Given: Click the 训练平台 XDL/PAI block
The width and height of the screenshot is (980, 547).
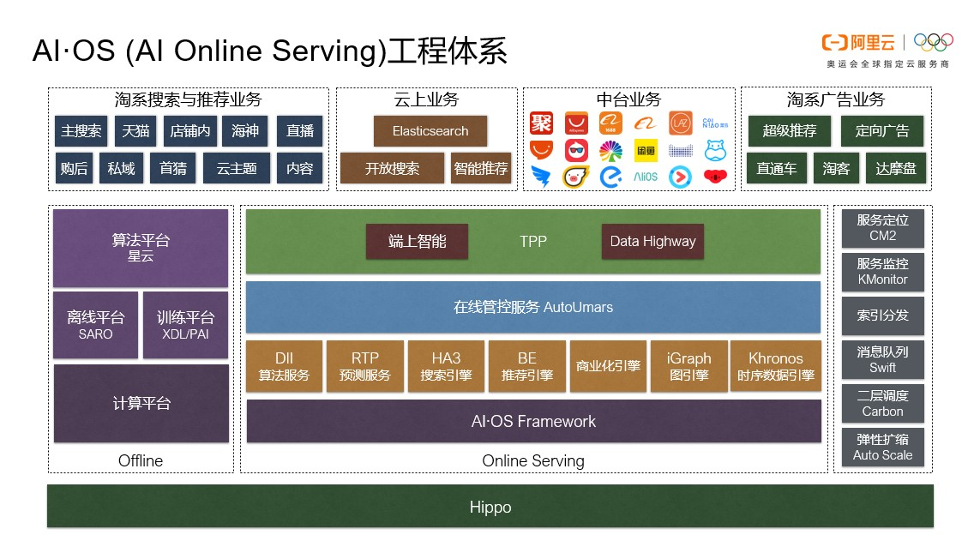Looking at the screenshot, I should point(185,325).
